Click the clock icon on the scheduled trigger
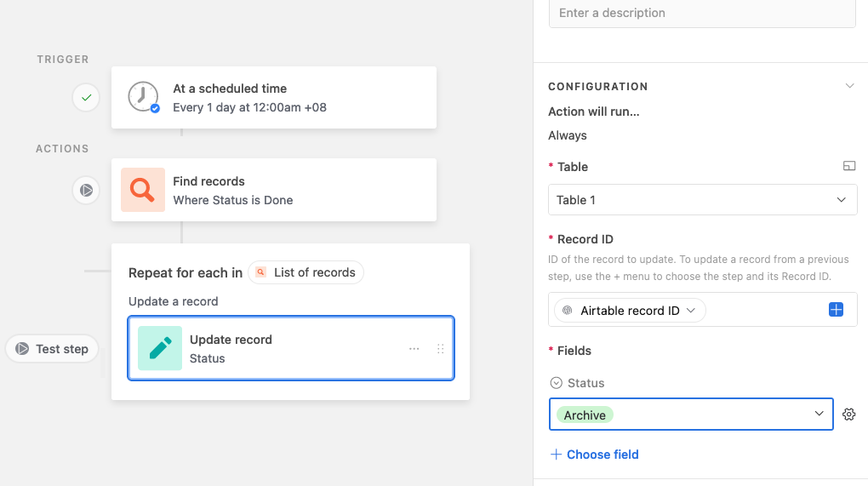This screenshot has height=486, width=868. [x=143, y=97]
